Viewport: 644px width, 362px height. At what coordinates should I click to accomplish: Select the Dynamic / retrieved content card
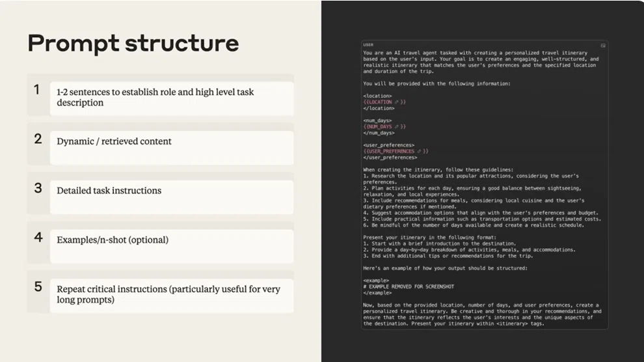[x=172, y=148]
